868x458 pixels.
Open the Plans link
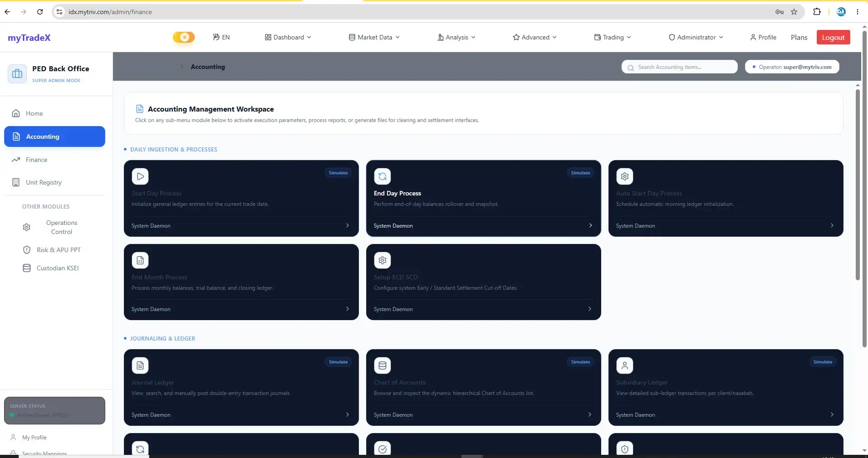tap(799, 37)
